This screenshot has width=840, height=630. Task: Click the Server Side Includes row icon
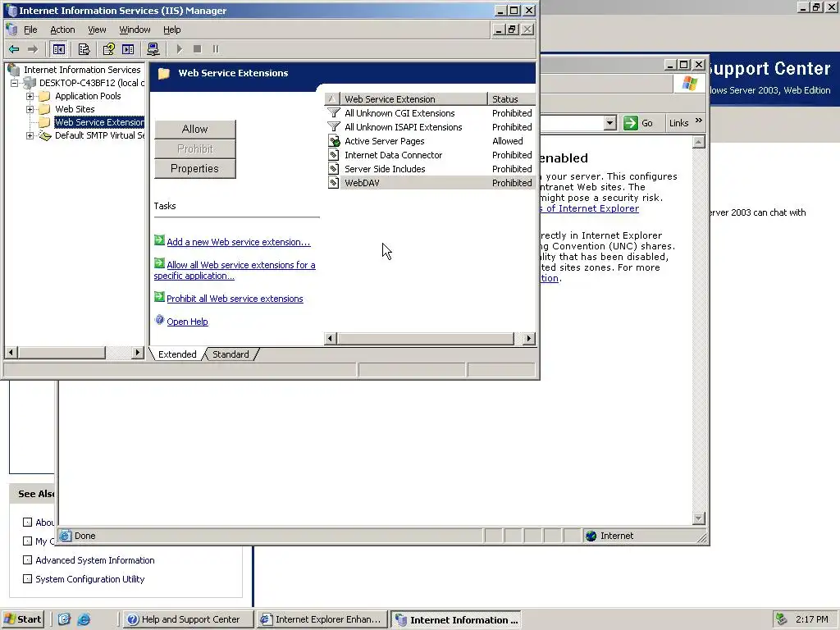coord(333,169)
